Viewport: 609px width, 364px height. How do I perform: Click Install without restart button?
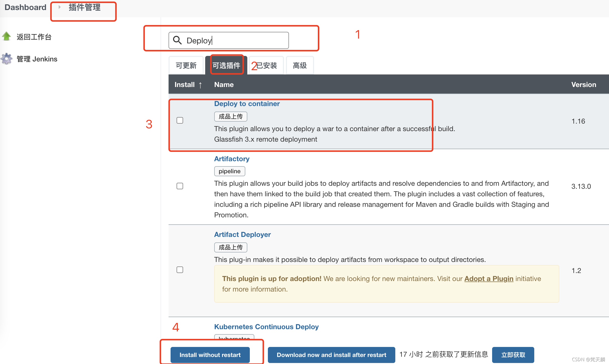pyautogui.click(x=210, y=355)
